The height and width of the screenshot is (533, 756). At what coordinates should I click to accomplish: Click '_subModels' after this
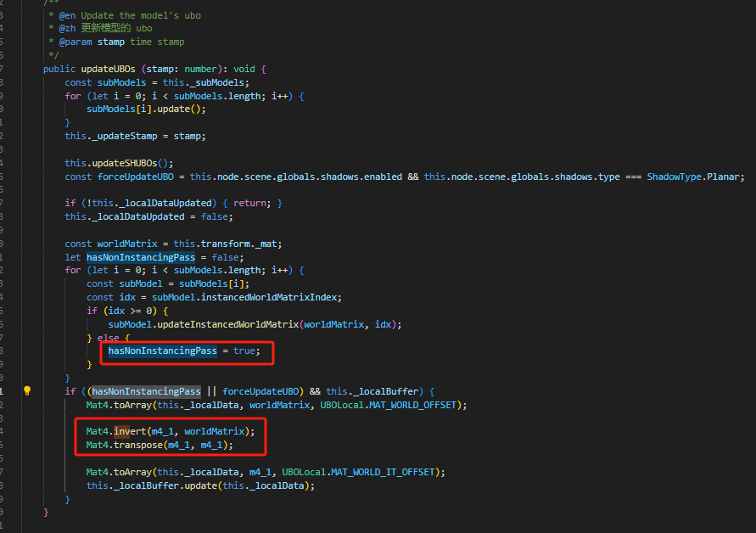coord(216,82)
